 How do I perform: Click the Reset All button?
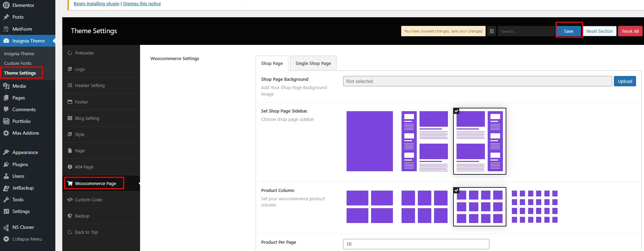pos(630,31)
